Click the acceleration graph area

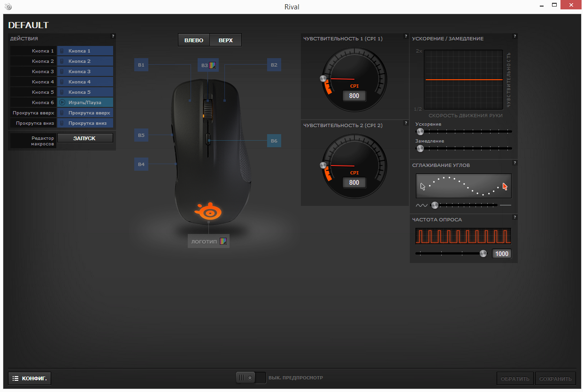[x=463, y=80]
